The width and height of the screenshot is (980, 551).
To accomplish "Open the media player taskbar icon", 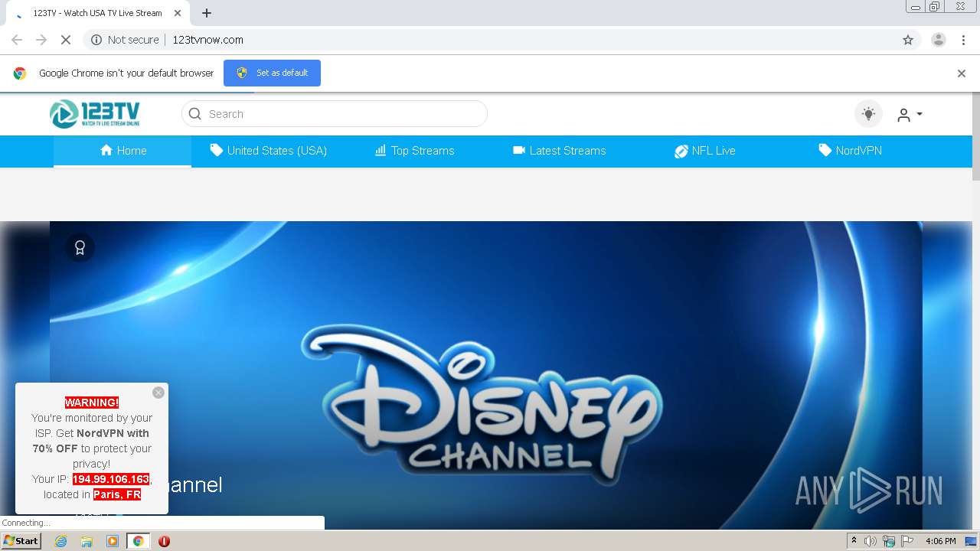I will (113, 541).
